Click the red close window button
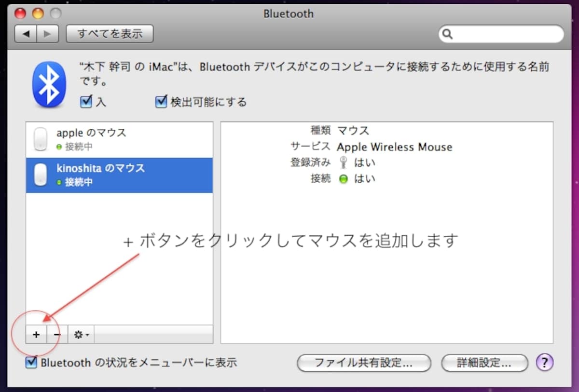Viewport: 579px width, 392px height. coord(21,13)
